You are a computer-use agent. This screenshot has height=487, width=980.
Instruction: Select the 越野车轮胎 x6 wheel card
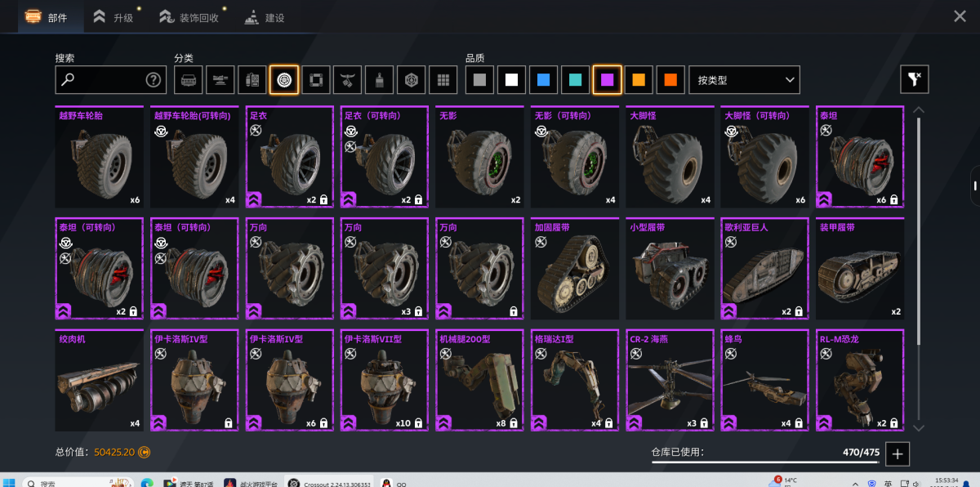tap(100, 157)
